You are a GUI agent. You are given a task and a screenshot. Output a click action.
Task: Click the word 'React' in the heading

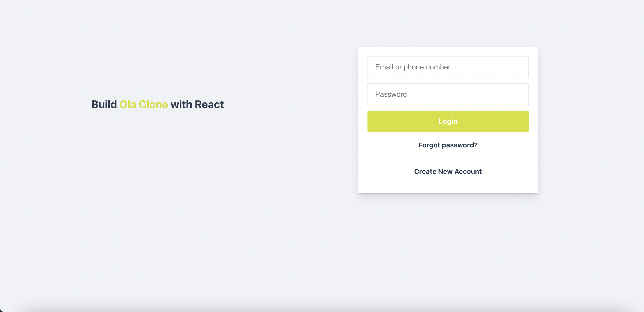[209, 104]
